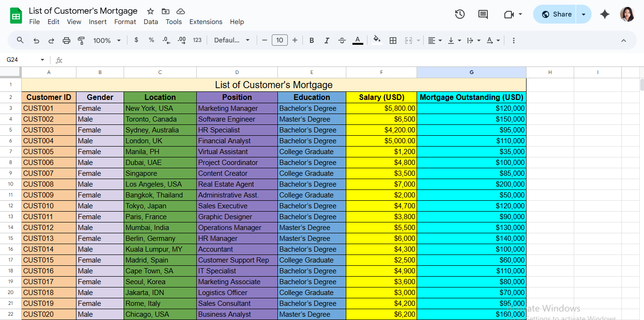Expand the zoom level 100% dropdown
The height and width of the screenshot is (320, 644).
click(107, 41)
